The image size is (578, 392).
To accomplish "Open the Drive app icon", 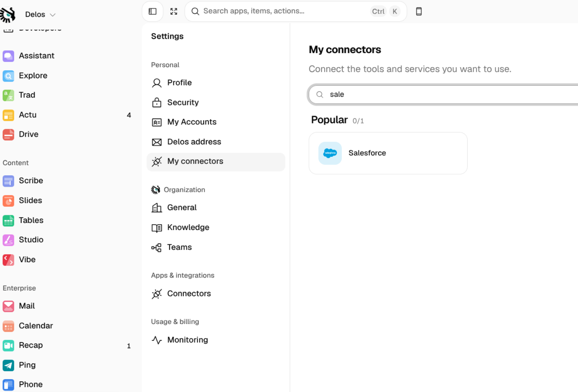I will [8, 134].
